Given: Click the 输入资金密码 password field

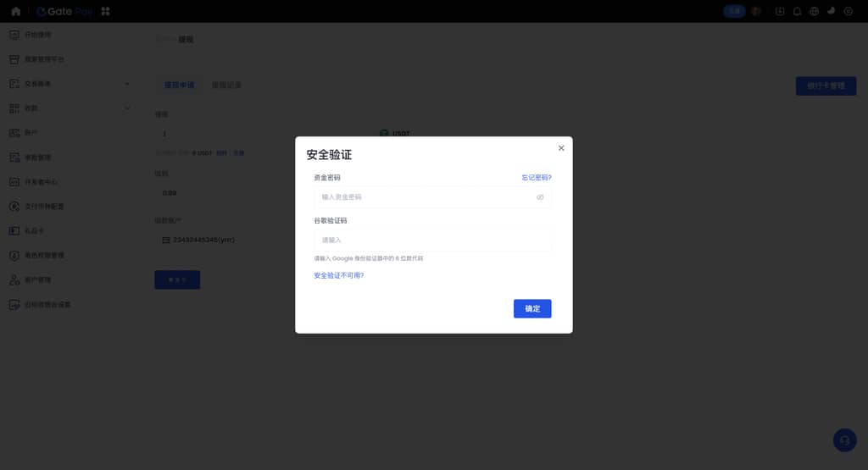Looking at the screenshot, I should pos(432,196).
